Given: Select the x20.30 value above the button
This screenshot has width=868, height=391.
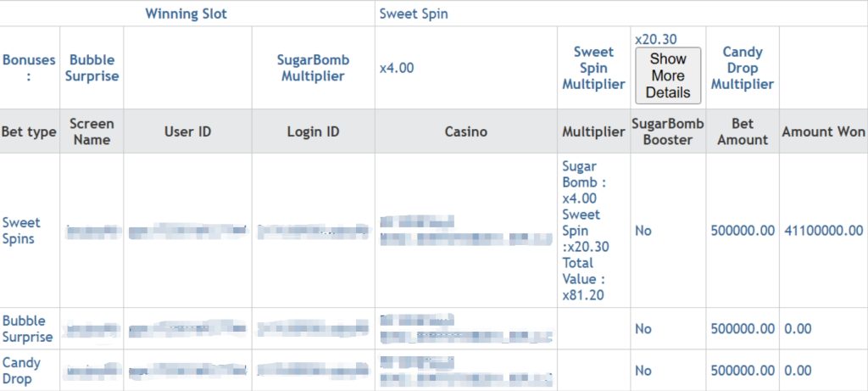Looking at the screenshot, I should click(x=655, y=39).
